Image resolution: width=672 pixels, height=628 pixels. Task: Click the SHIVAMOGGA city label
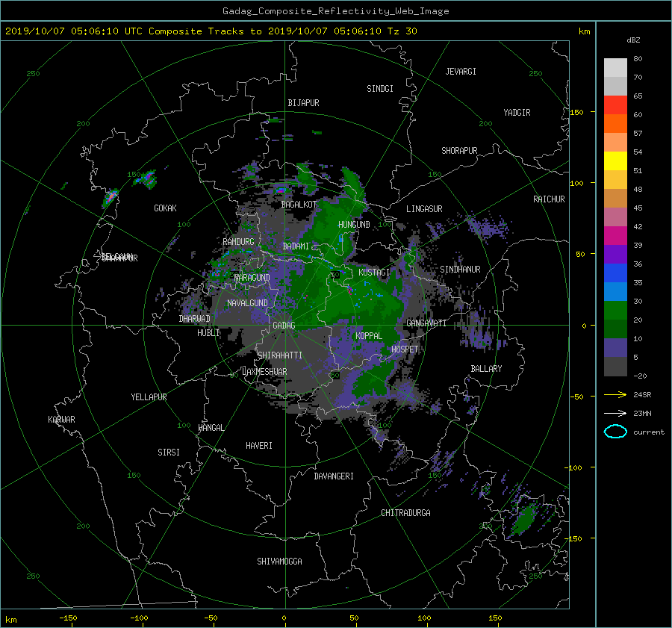pyautogui.click(x=279, y=562)
